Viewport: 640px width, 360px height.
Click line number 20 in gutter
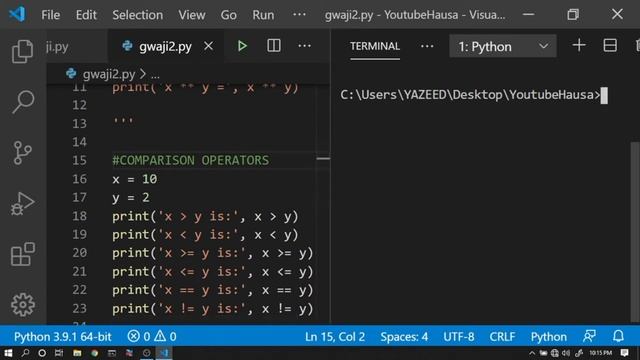coord(80,253)
